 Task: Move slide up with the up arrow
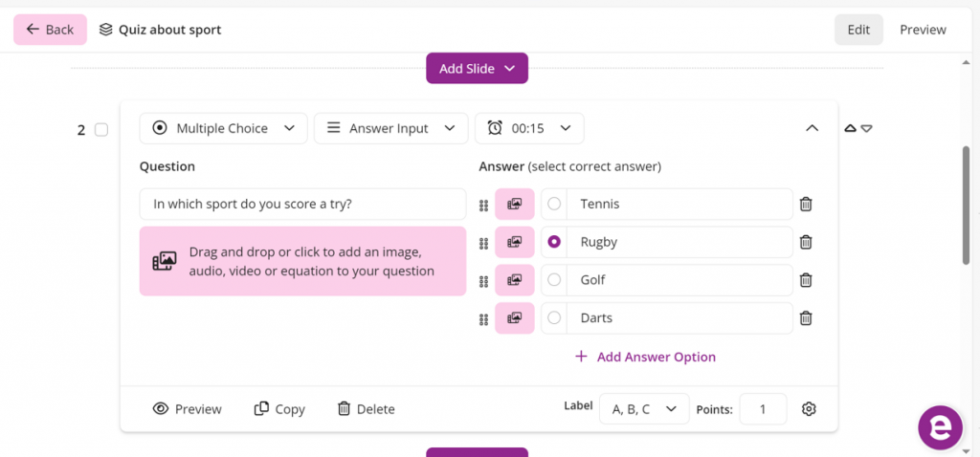point(849,129)
